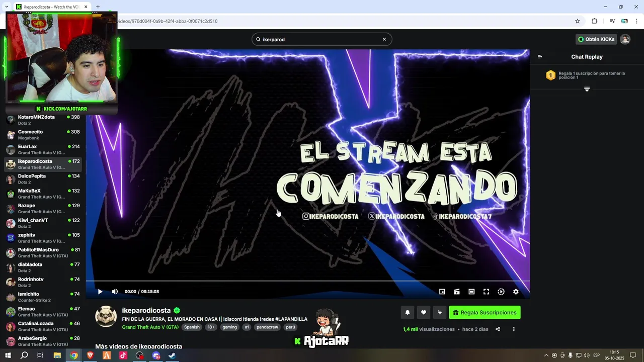Open Rodrinhotv channel in sidebar
The height and width of the screenshot is (362, 644).
(x=43, y=282)
